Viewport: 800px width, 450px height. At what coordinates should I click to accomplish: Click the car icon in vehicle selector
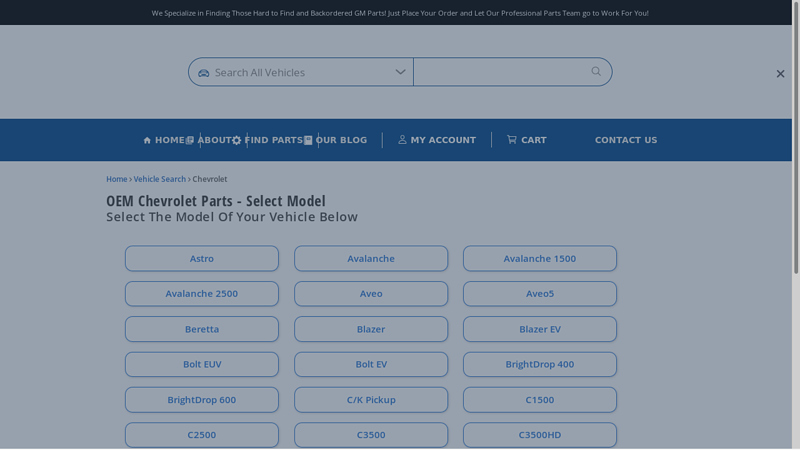point(204,73)
